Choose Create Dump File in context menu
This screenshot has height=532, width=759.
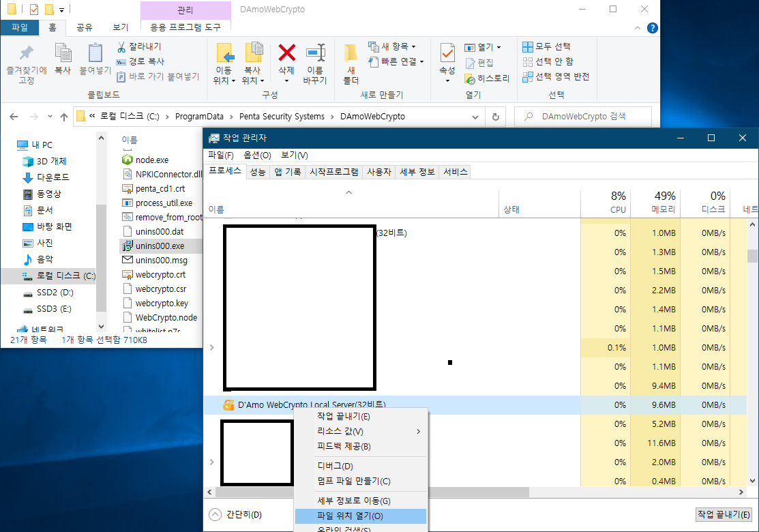coord(361,481)
